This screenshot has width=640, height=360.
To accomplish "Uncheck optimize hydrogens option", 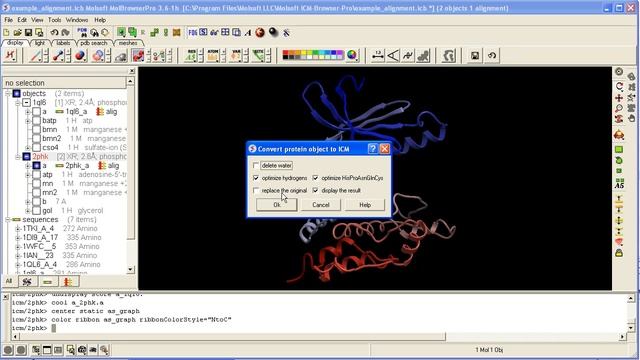I will click(x=256, y=178).
